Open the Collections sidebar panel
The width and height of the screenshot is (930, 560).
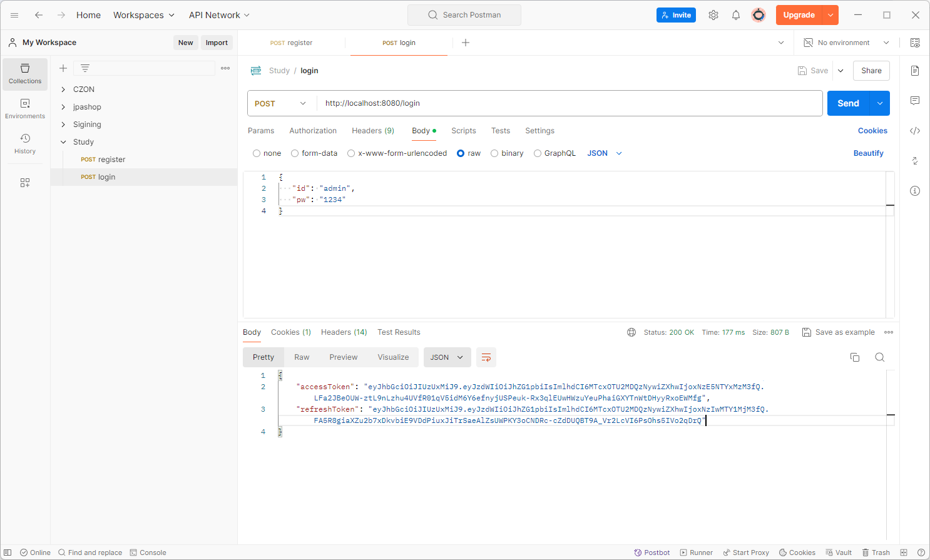coord(25,74)
